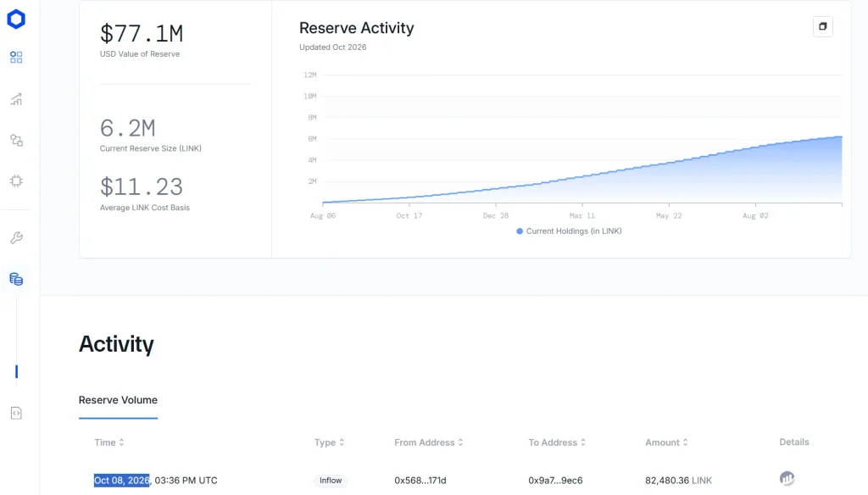Open the code file icon in sidebar
Screen dimensions: 868x495
(16, 413)
